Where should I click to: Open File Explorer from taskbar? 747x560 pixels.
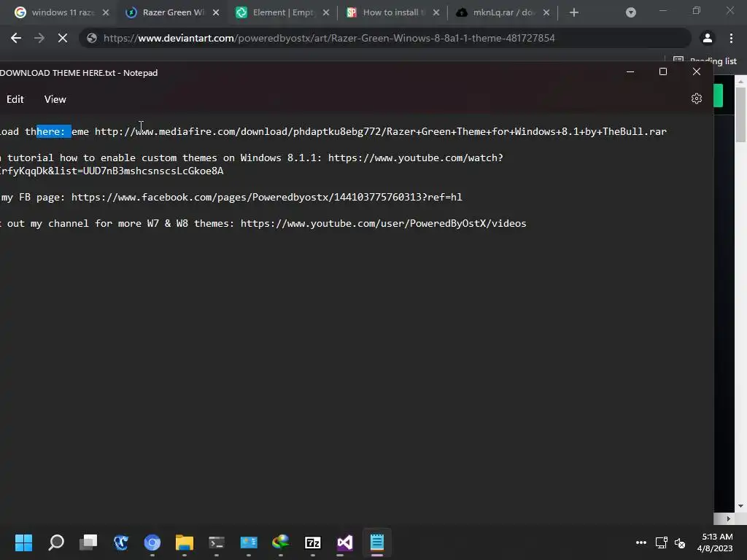click(x=185, y=542)
